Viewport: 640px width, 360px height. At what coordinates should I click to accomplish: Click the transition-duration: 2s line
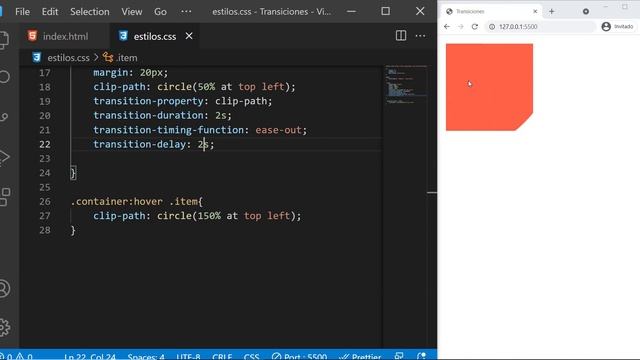162,116
